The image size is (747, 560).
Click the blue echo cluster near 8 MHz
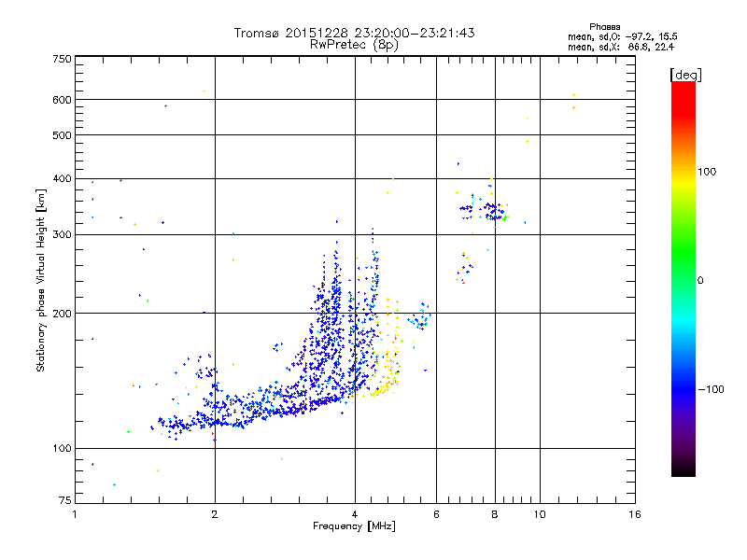pos(494,211)
